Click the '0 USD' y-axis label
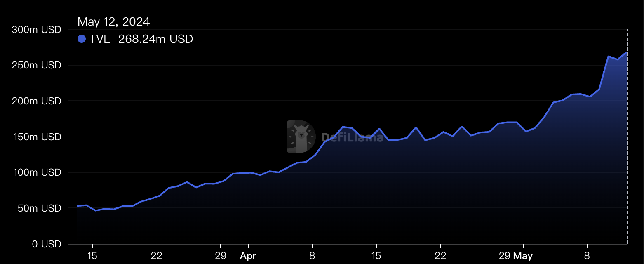This screenshot has width=644, height=264. (x=46, y=244)
